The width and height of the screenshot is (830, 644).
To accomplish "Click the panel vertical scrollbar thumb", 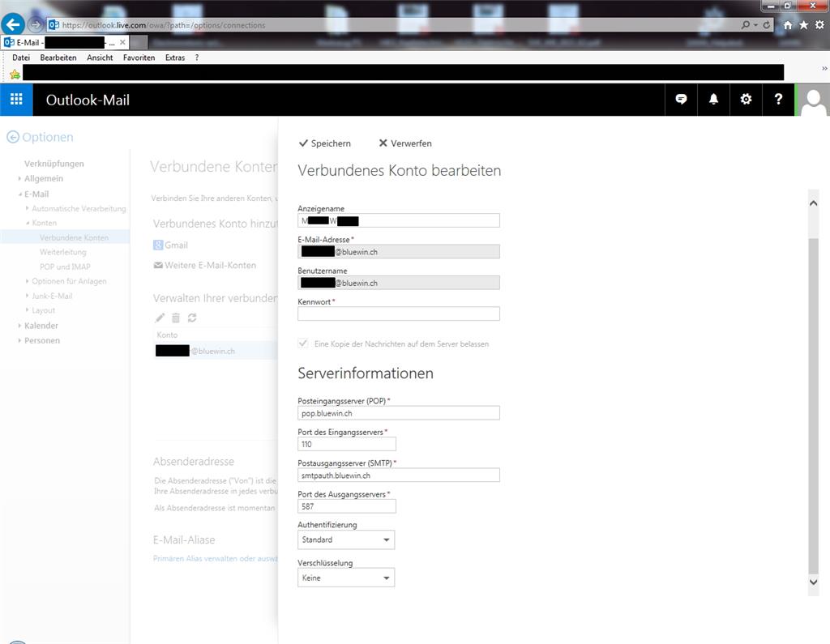I will [814, 405].
